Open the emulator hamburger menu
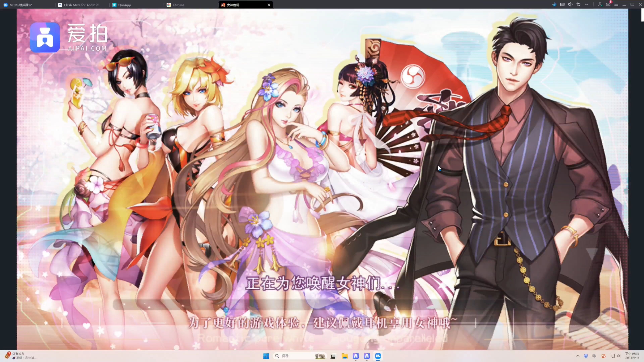The width and height of the screenshot is (644, 362). pyautogui.click(x=616, y=5)
